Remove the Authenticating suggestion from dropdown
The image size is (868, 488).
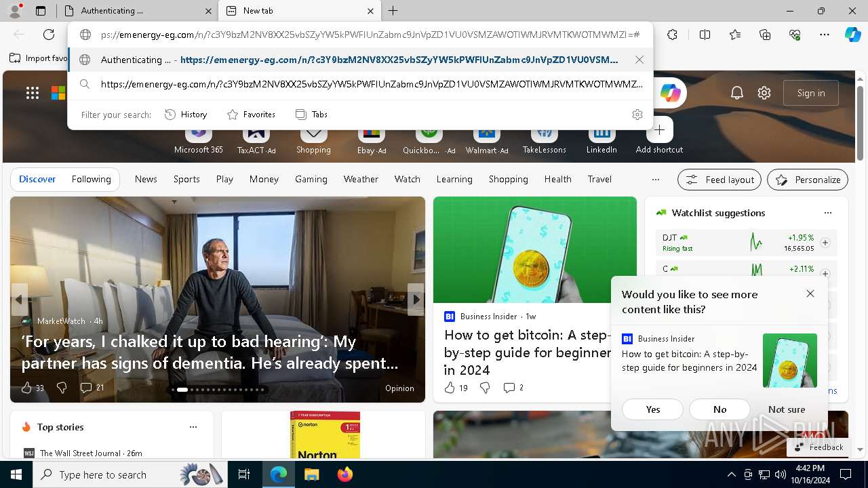pos(639,60)
